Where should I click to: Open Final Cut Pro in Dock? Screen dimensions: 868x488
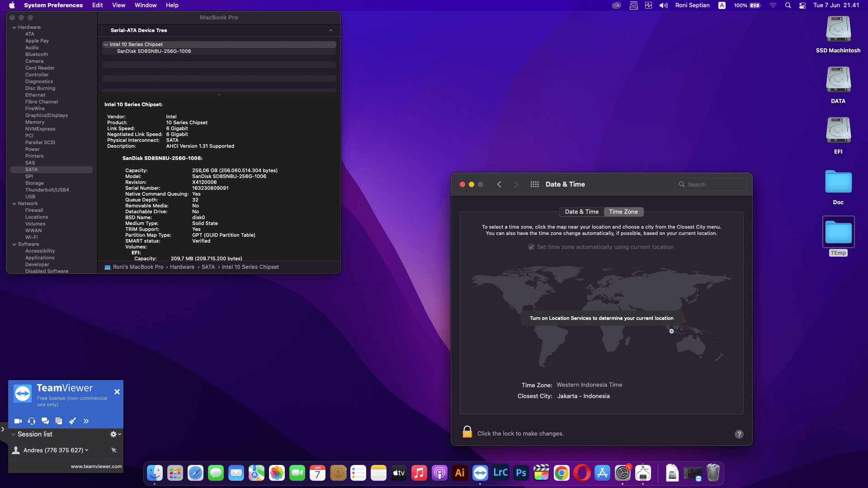pos(541,473)
